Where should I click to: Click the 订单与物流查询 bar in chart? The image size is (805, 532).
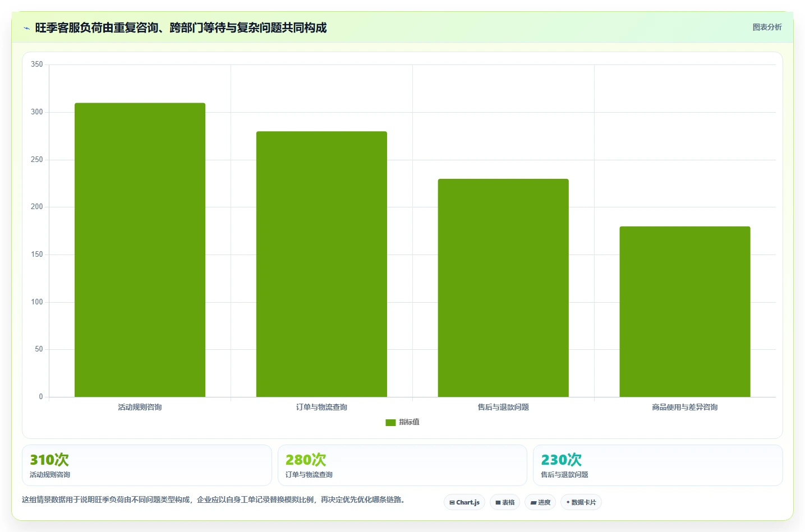pos(321,264)
